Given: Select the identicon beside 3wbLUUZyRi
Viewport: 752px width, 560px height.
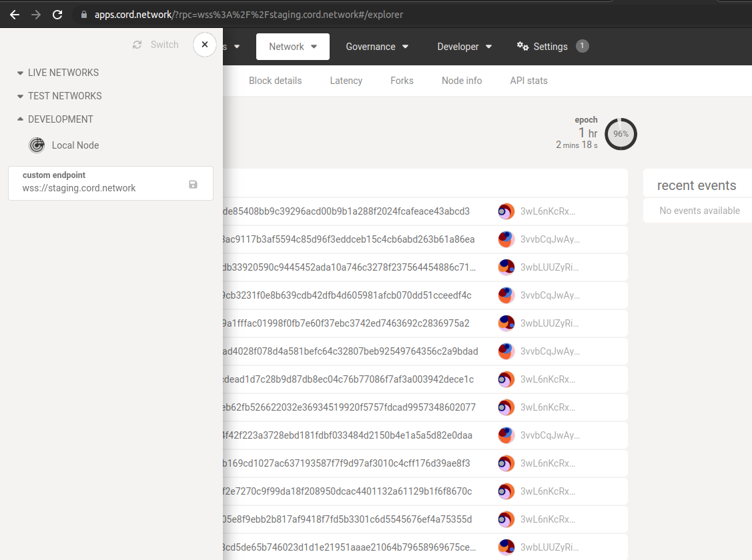Looking at the screenshot, I should tap(506, 267).
